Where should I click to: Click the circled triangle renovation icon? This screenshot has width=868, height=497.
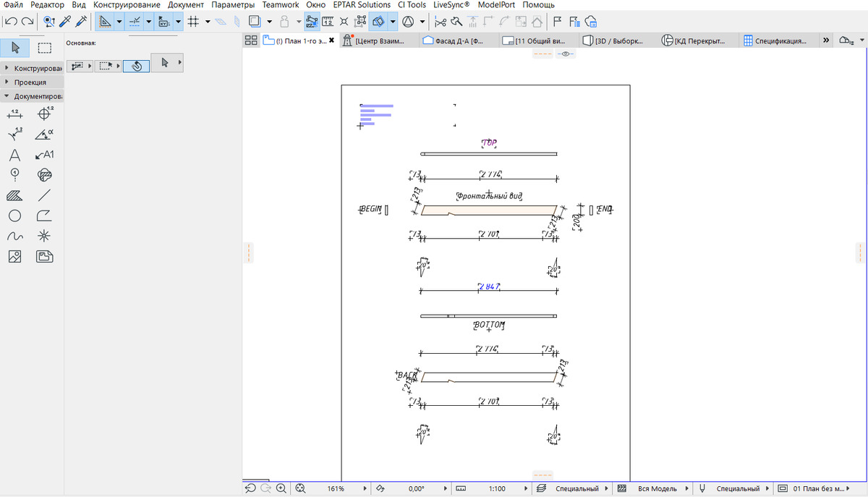409,22
